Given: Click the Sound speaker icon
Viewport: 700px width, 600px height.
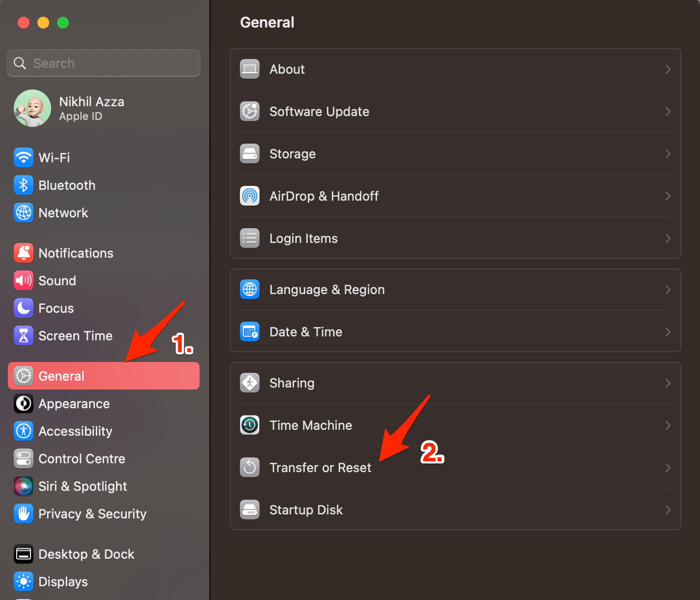Looking at the screenshot, I should 24,281.
